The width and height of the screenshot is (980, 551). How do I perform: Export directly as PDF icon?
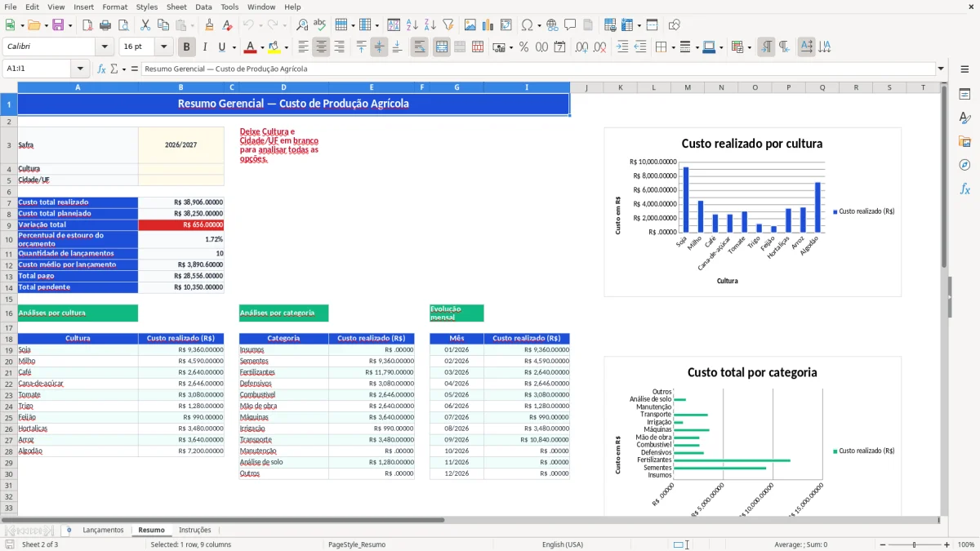(87, 25)
